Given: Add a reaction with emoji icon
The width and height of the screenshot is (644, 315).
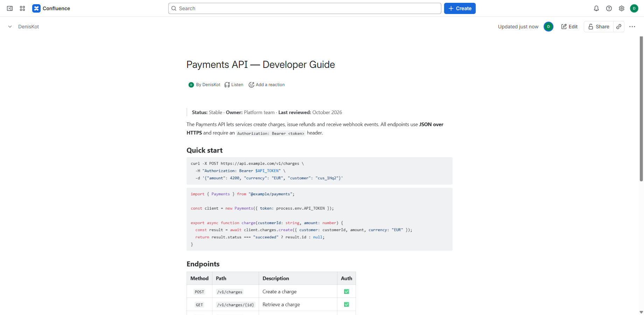Looking at the screenshot, I should (251, 85).
